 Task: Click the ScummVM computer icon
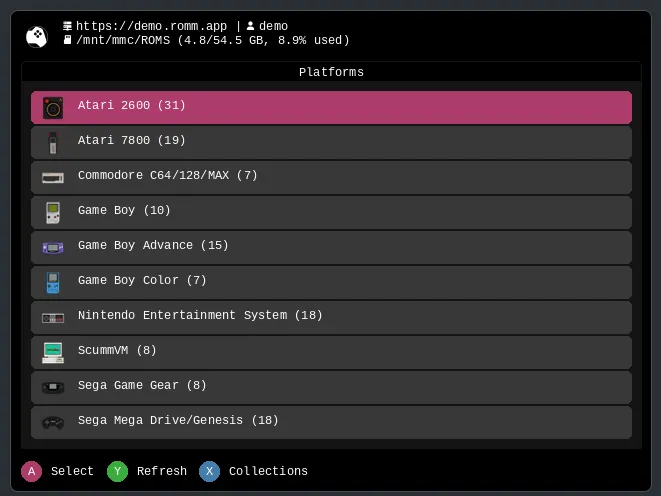coord(53,352)
